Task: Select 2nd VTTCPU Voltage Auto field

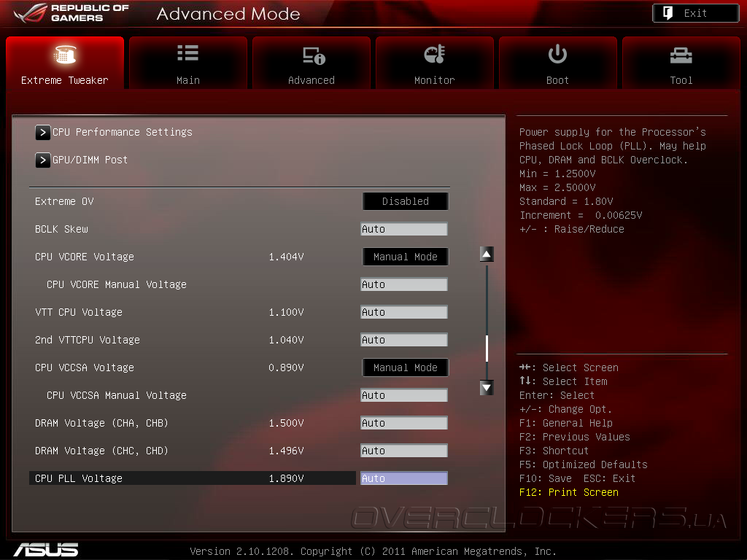Action: pos(404,340)
